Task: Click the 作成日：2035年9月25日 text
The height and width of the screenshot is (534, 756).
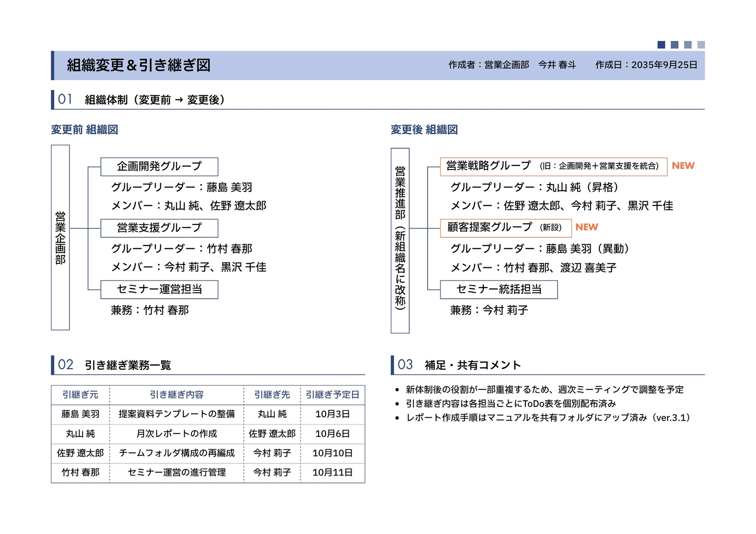Action: [646, 65]
